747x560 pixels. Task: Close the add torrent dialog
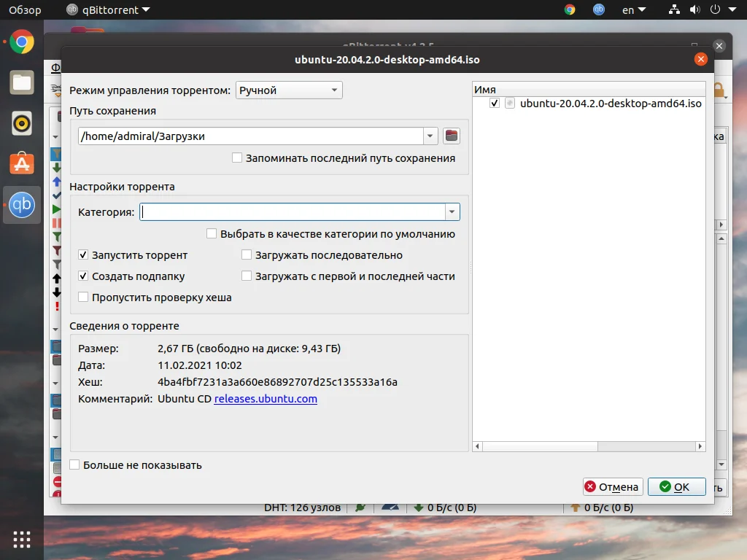click(700, 59)
